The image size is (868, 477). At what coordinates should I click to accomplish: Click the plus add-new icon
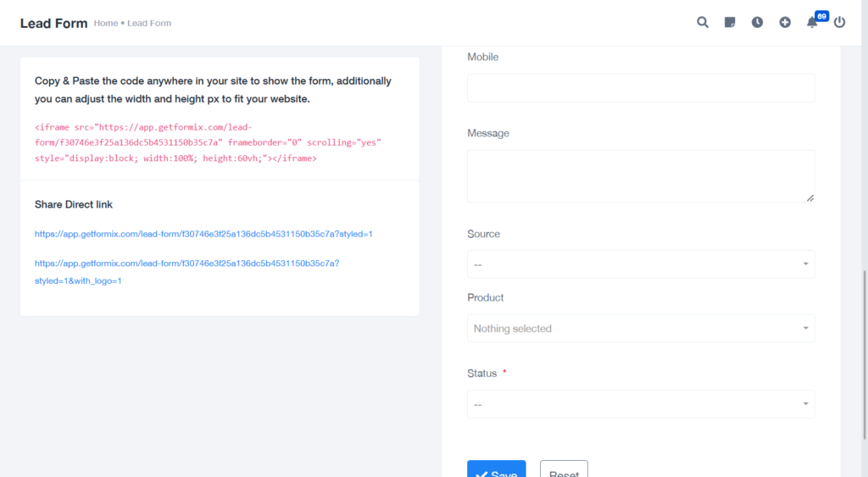point(785,22)
